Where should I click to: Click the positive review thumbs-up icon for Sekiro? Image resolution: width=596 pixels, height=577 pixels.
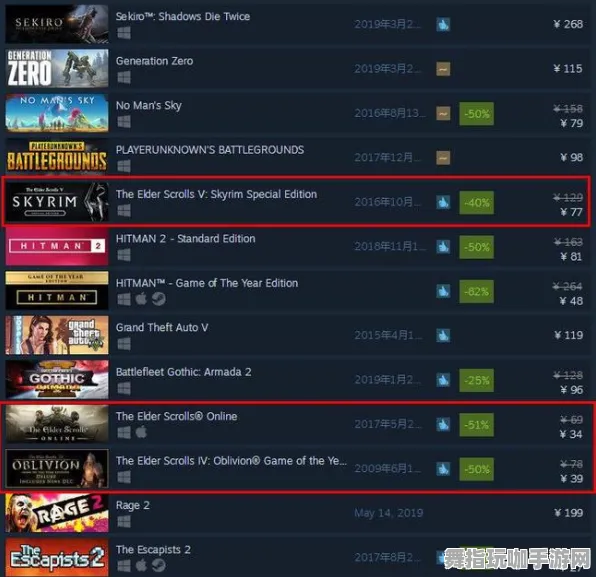tap(443, 24)
